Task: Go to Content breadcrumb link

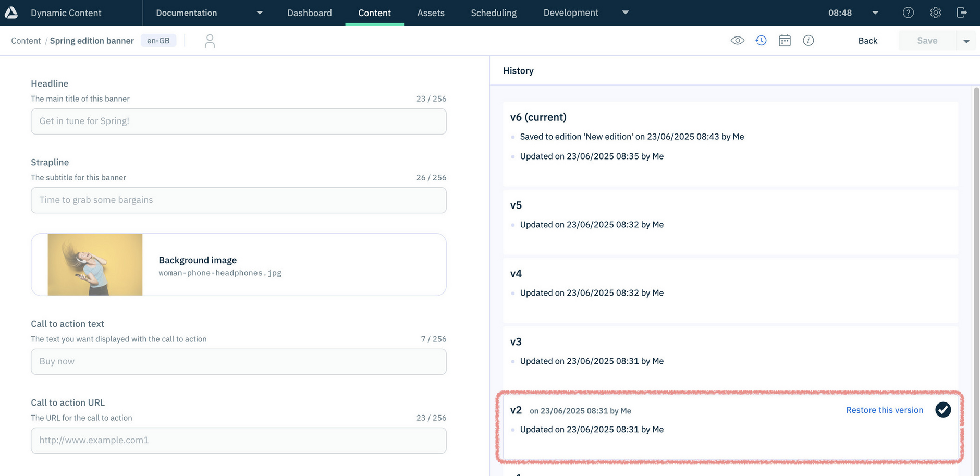Action: click(26, 41)
